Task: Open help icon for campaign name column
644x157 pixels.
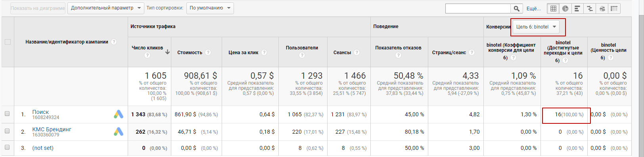Action: 114,42
